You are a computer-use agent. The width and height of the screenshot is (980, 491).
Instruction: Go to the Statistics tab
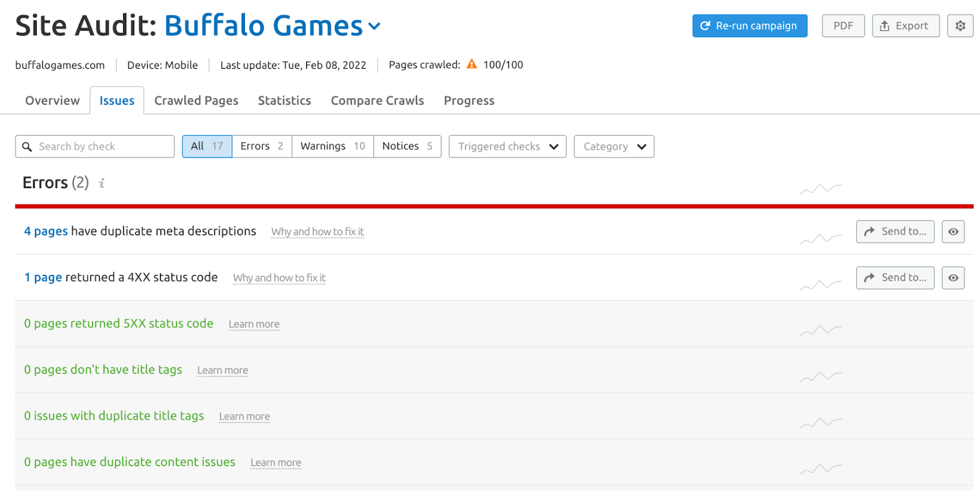pos(284,100)
